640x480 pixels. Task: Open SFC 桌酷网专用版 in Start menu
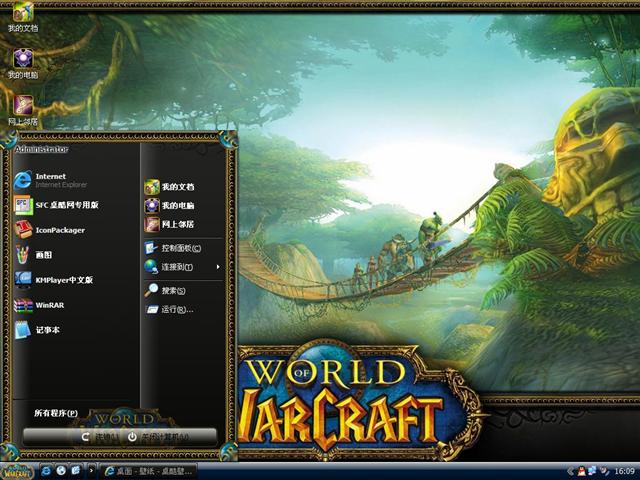56,205
